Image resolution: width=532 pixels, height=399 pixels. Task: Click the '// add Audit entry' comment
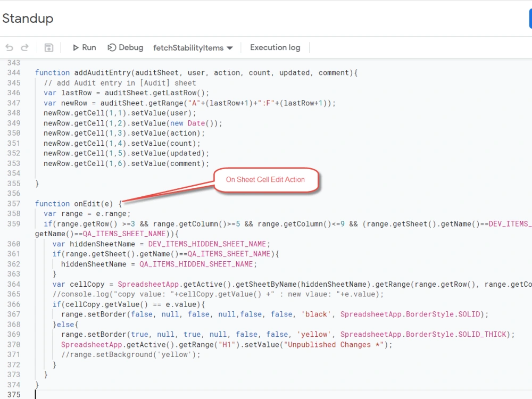[x=120, y=83]
